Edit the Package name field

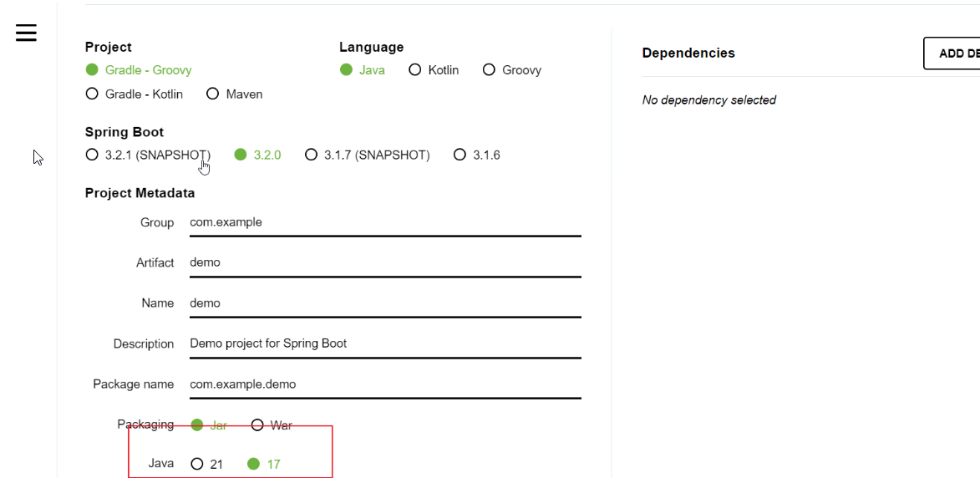pyautogui.click(x=386, y=385)
